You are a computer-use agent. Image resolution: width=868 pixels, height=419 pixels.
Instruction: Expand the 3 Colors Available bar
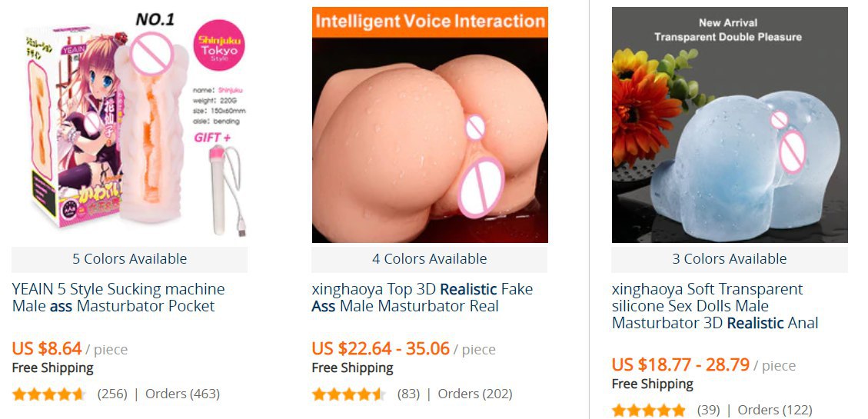[x=730, y=259]
